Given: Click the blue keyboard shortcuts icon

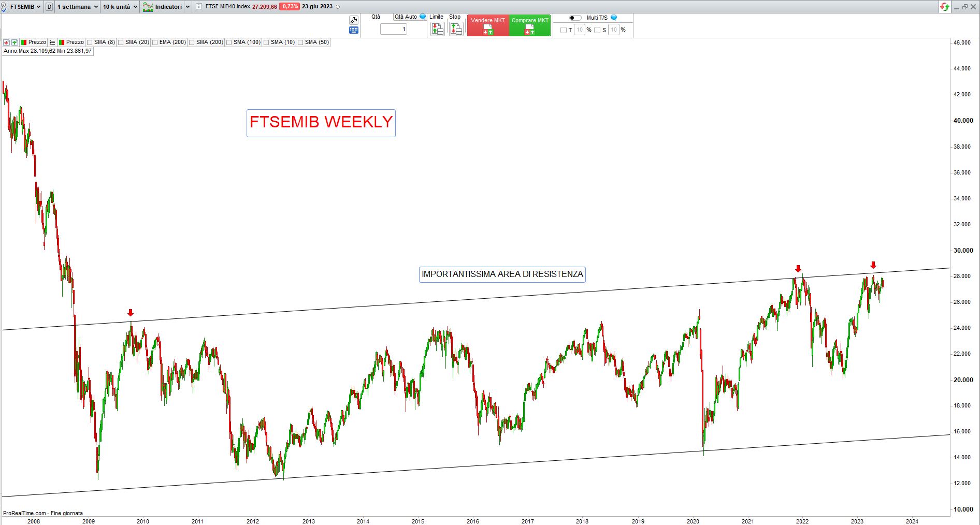Looking at the screenshot, I should point(354,31).
